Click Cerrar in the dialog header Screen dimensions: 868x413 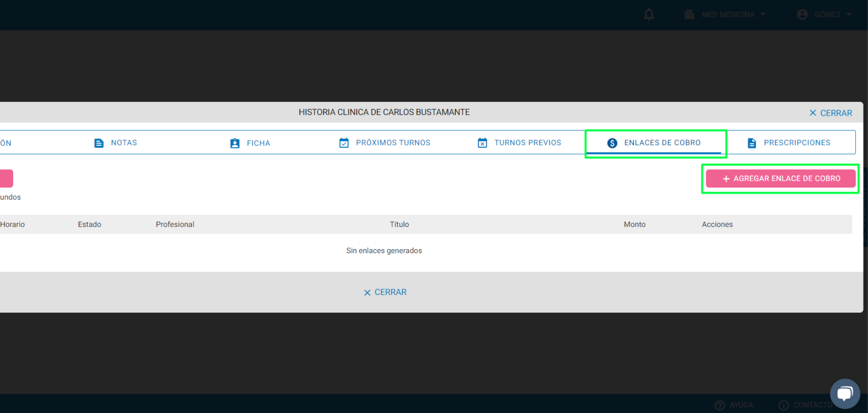(830, 113)
